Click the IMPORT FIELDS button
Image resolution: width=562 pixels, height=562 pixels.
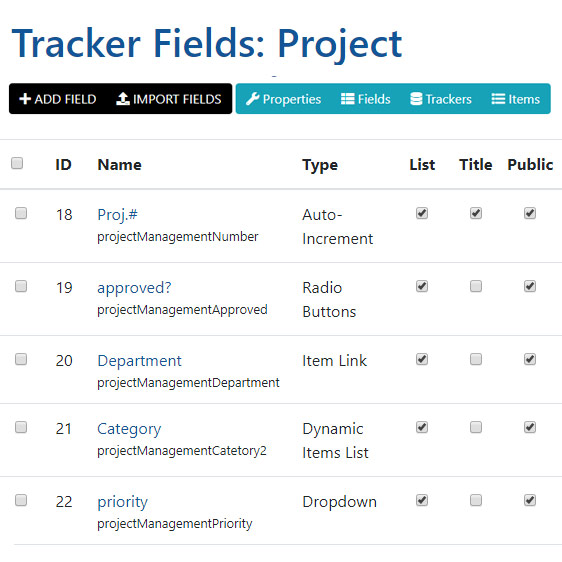click(x=168, y=99)
